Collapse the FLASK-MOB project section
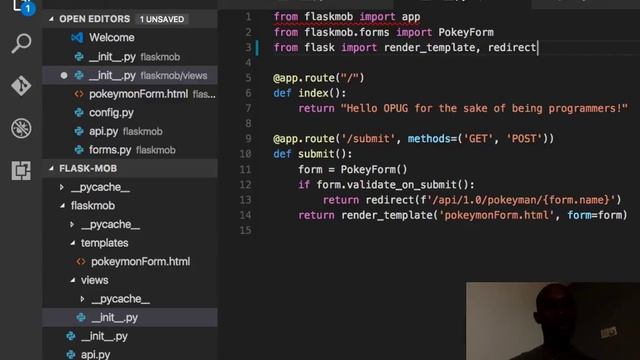Image resolution: width=640 pixels, height=360 pixels. [51, 168]
